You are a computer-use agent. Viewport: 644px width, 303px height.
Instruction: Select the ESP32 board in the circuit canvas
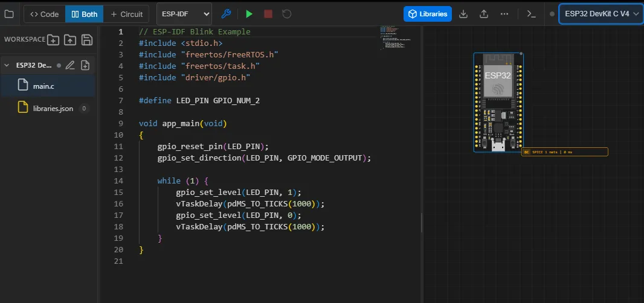pos(498,102)
